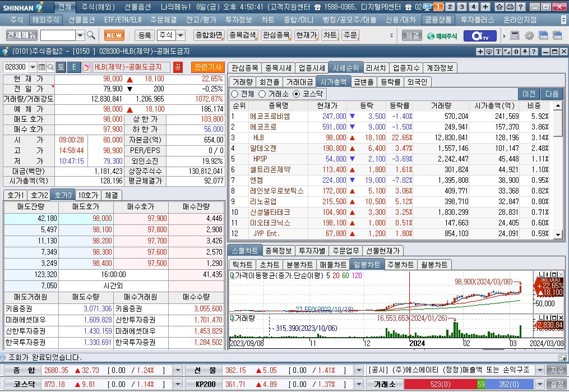
Task: Click the 전체메뉴 button
Action: (22, 35)
